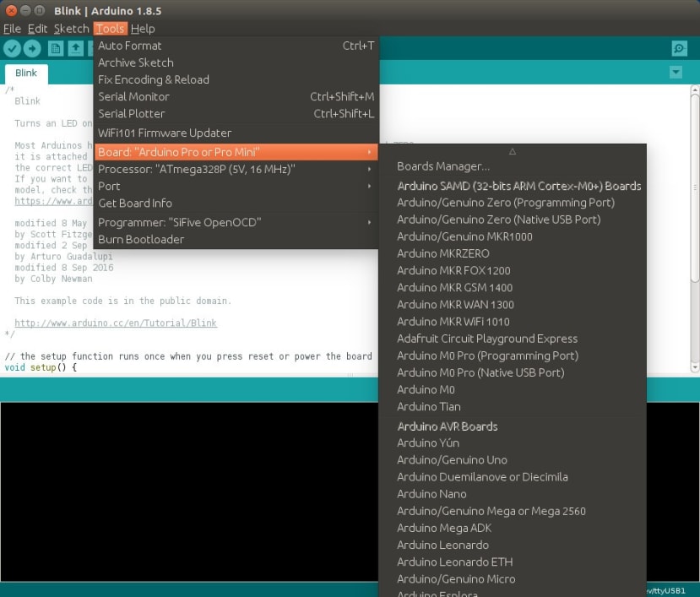Follow the partially hidden https://www.ard link
700x597 pixels.
(53, 201)
